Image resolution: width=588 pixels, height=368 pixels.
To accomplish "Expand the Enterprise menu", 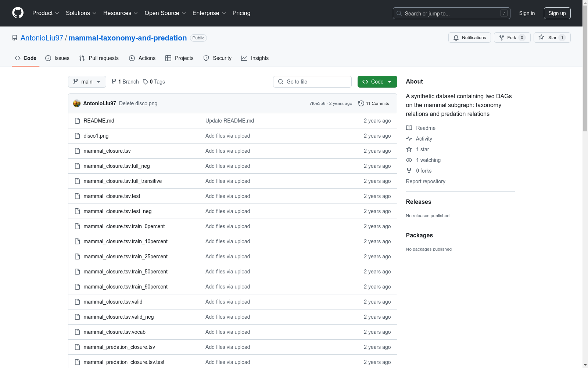I will coord(209,13).
